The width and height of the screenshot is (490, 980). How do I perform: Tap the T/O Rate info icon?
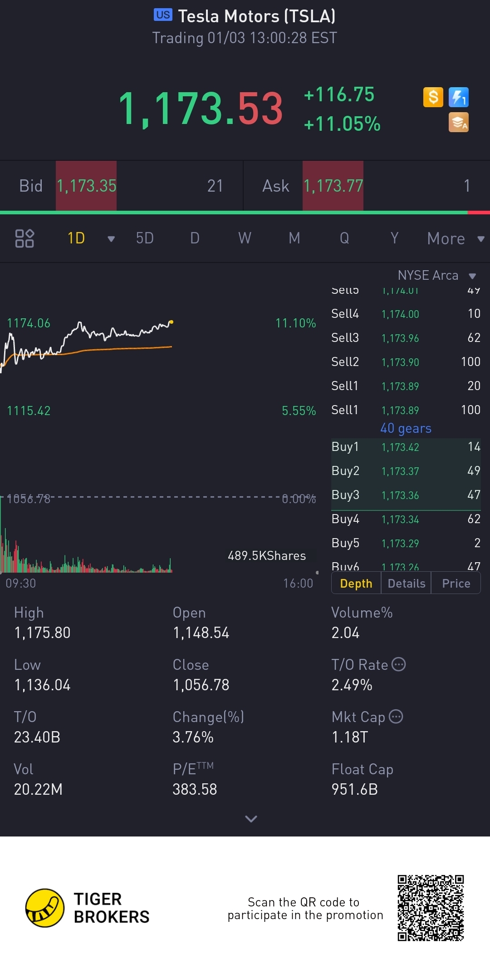(x=398, y=664)
